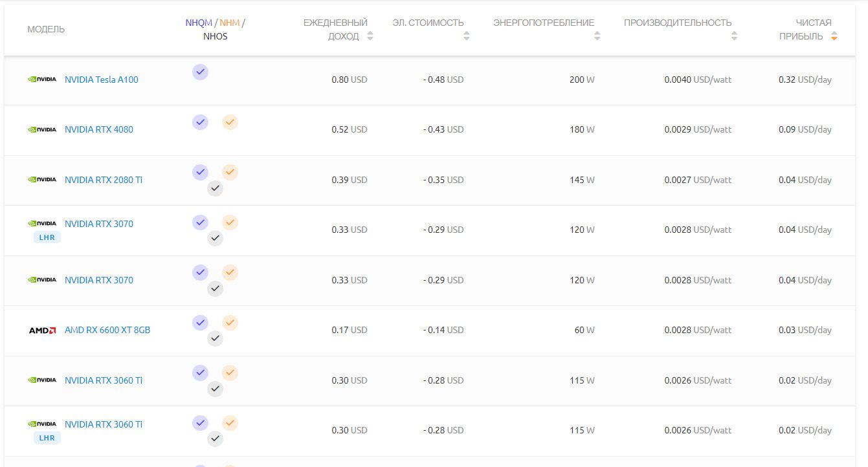
Task: Select the 180 W power value
Action: (582, 129)
